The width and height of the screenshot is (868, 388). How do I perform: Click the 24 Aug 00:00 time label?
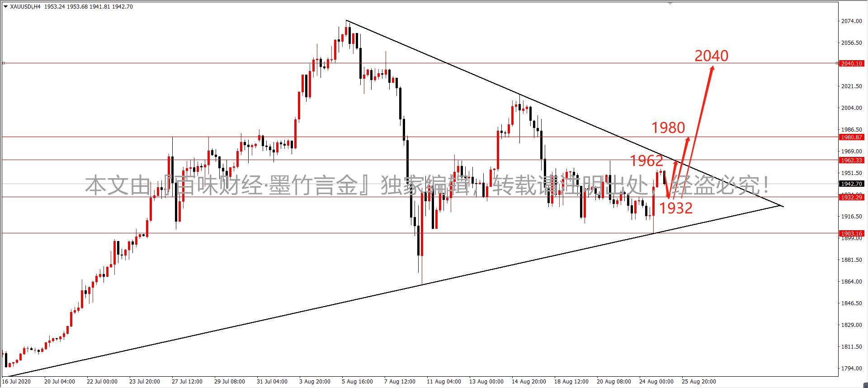(656, 382)
